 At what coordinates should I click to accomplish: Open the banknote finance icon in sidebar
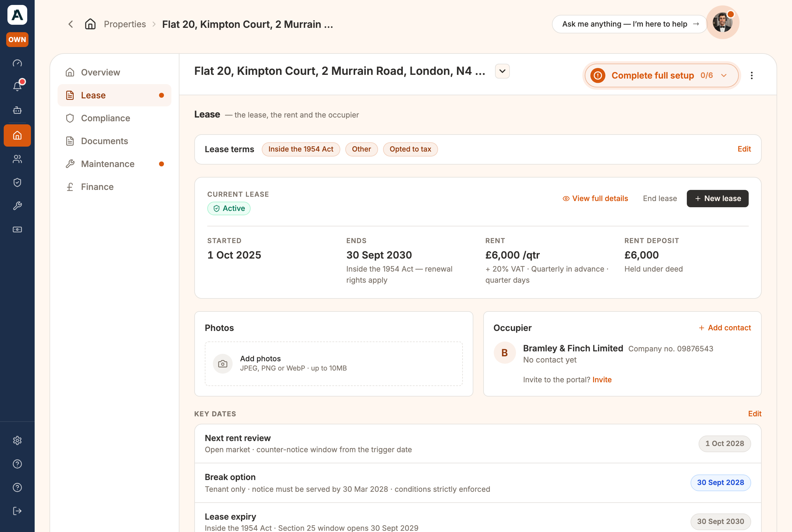pos(17,230)
